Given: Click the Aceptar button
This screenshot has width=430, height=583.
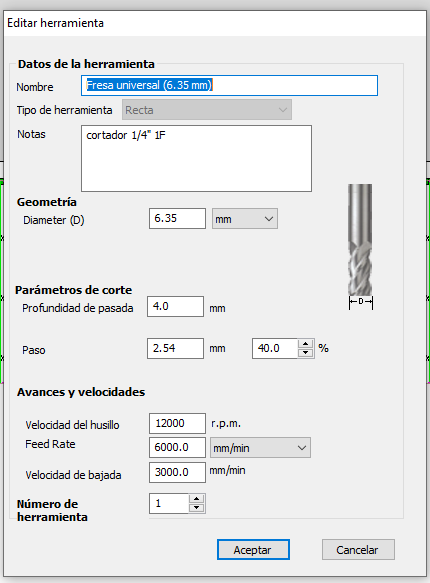Looking at the screenshot, I should coord(253,550).
